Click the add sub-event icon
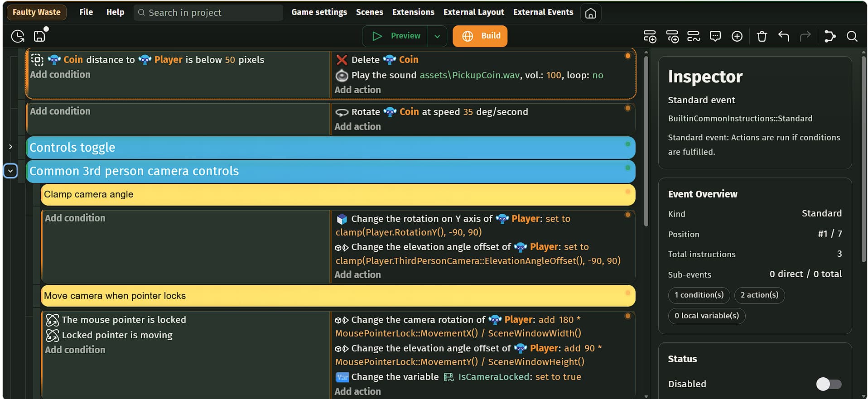868x399 pixels. point(672,36)
